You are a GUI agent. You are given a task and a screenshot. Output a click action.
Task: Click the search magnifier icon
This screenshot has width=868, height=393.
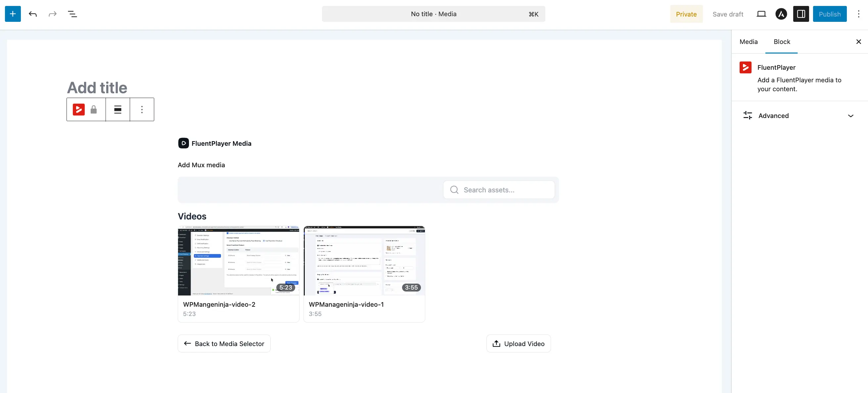[x=454, y=190]
